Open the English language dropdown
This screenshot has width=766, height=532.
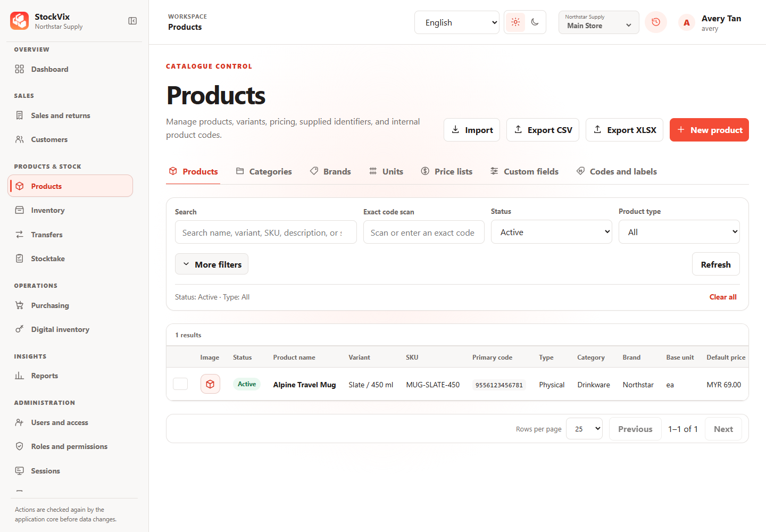point(457,22)
